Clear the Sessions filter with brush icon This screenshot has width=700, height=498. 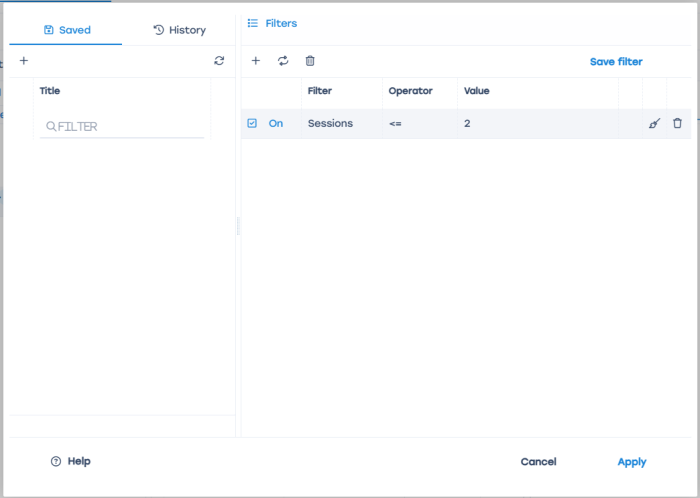click(654, 123)
